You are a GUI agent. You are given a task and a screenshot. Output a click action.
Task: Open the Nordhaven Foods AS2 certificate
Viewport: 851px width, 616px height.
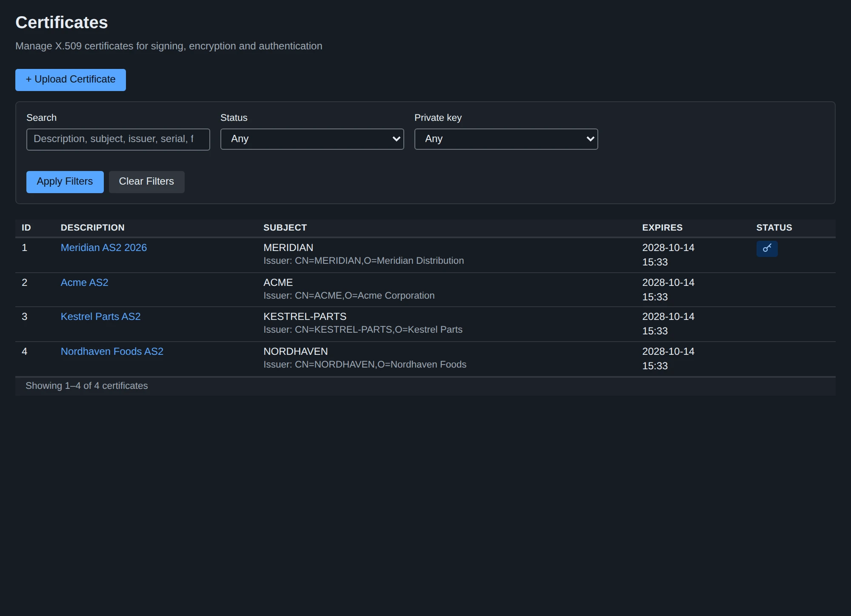point(112,351)
